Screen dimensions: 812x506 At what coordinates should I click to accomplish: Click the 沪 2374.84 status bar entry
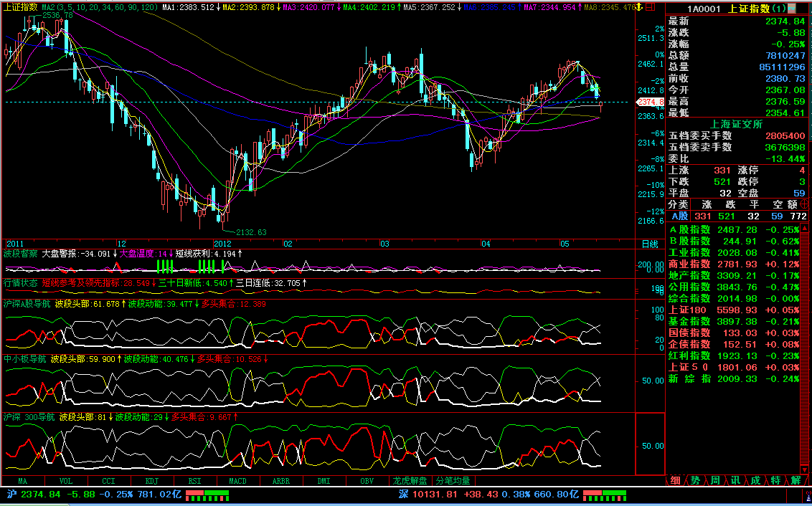[x=94, y=495]
